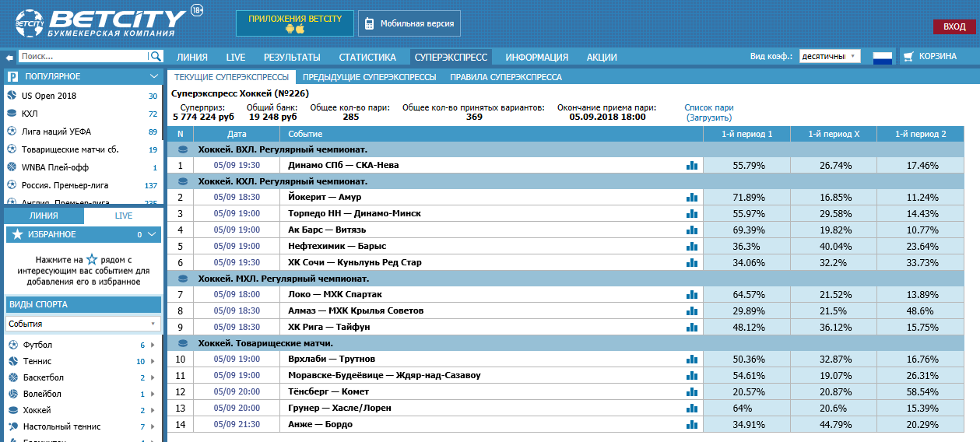
Task: Open statistics chart icon for Врхлаби — Трутнов
Action: point(691,360)
